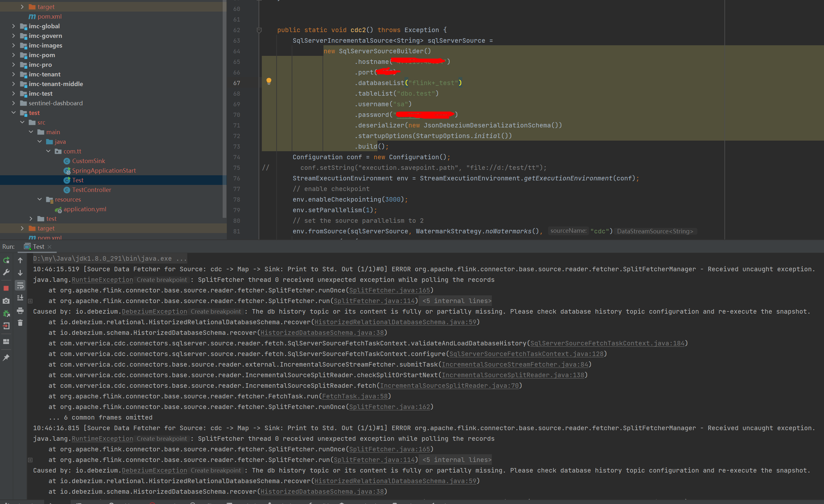Collapse the test module folder
This screenshot has width=824, height=504.
click(x=14, y=113)
